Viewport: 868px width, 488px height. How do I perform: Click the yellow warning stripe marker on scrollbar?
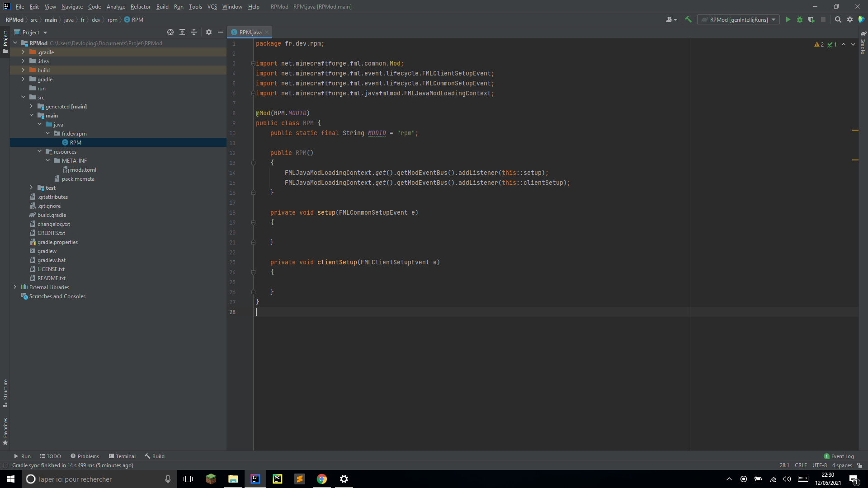point(855,130)
